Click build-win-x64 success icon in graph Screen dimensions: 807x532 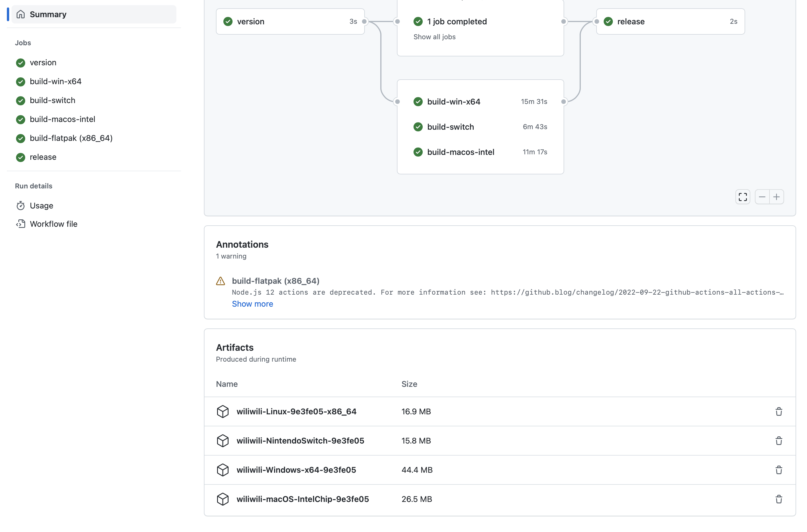[418, 102]
